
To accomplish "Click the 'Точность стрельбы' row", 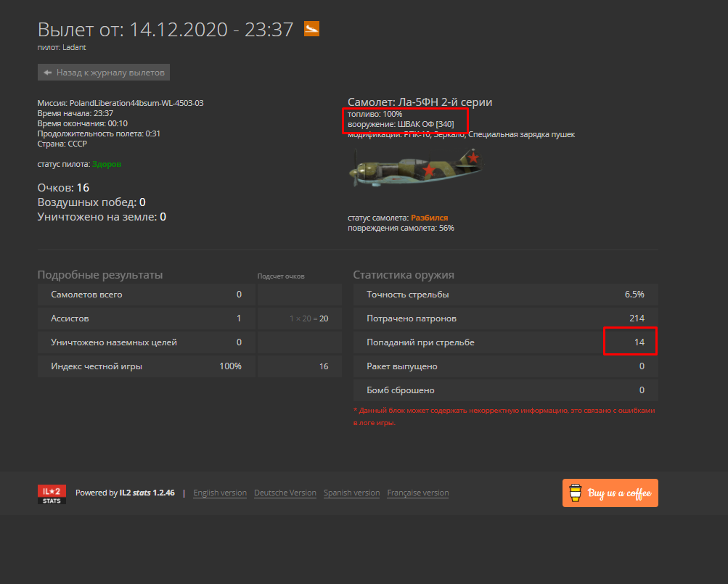I will (506, 295).
